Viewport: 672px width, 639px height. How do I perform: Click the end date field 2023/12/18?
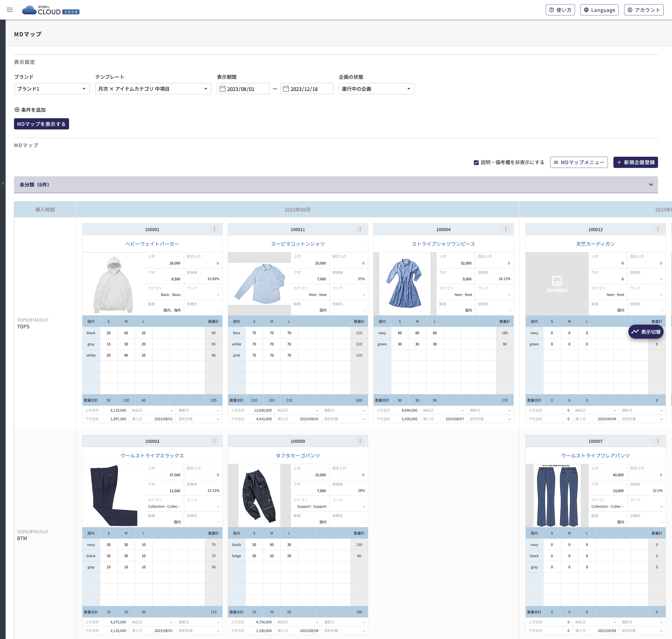click(307, 89)
